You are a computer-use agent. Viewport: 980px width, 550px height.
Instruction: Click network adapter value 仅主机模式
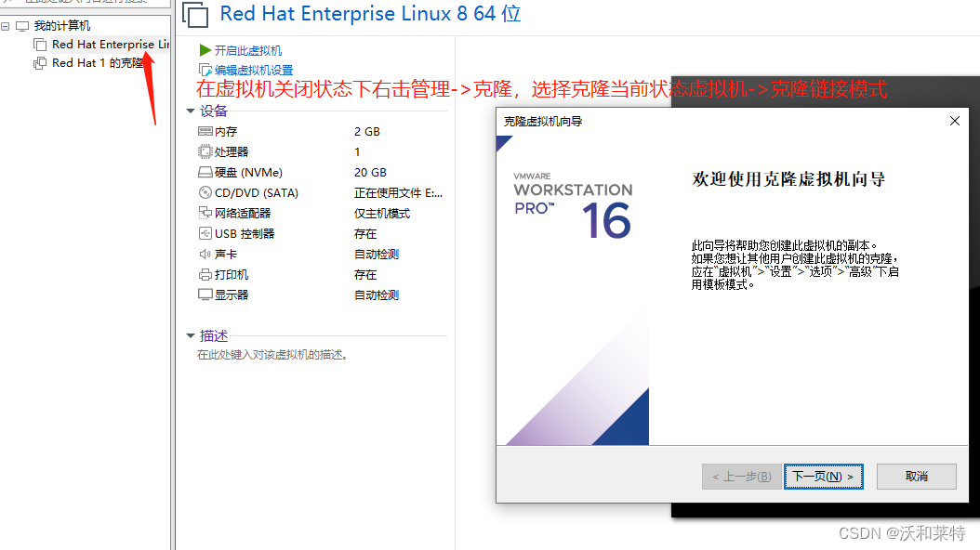pyautogui.click(x=382, y=214)
